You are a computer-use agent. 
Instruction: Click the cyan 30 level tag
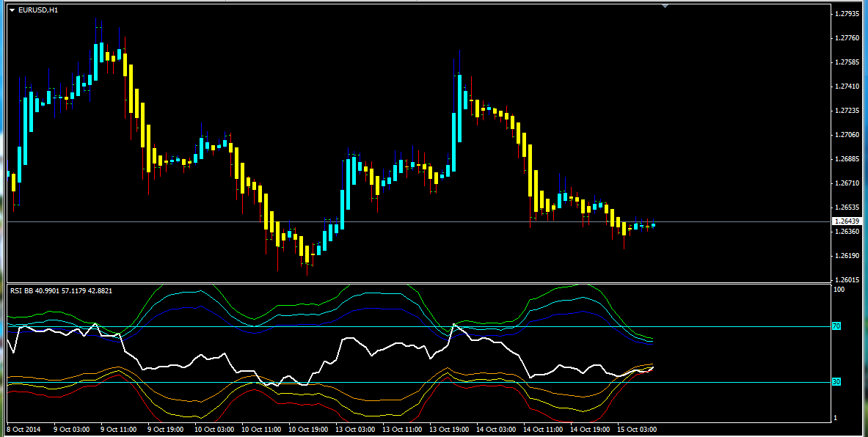[836, 382]
